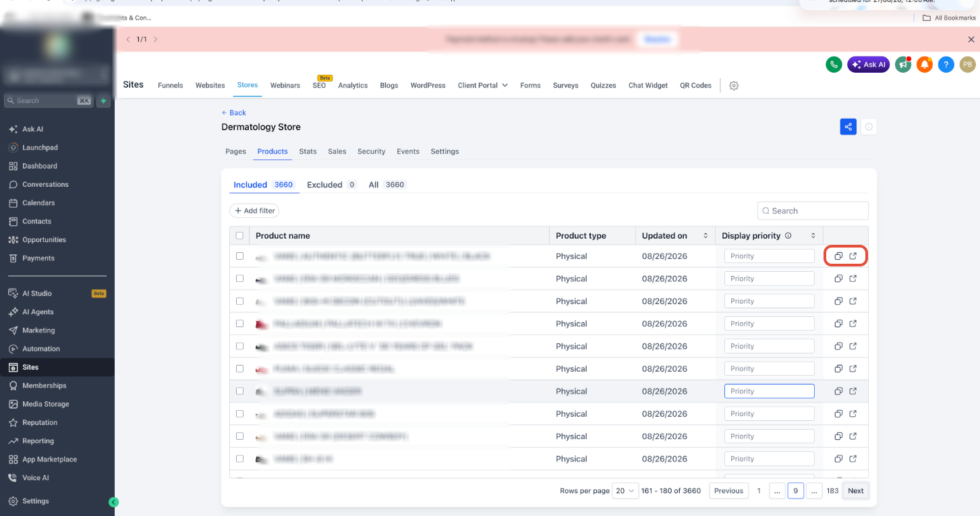Expand the Client Portal dropdown
This screenshot has width=980, height=516.
483,86
